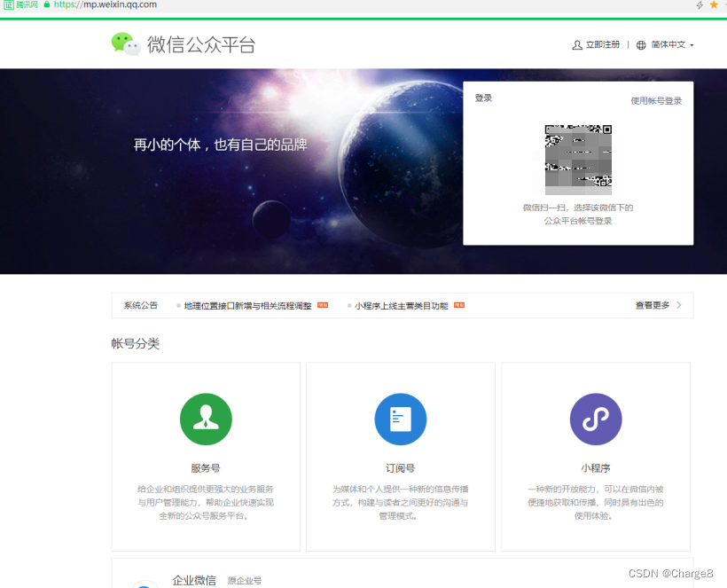The height and width of the screenshot is (588, 727).
Task: Open the 立即注册 register link
Action: 602,44
